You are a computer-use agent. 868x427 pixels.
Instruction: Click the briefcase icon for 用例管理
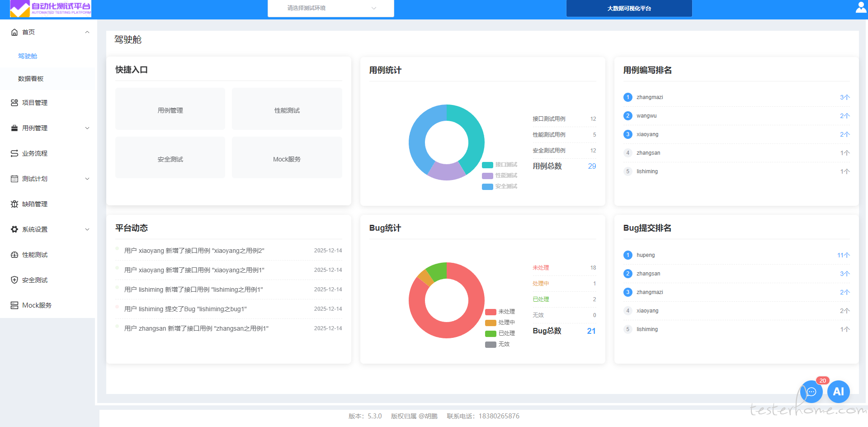[x=14, y=128]
